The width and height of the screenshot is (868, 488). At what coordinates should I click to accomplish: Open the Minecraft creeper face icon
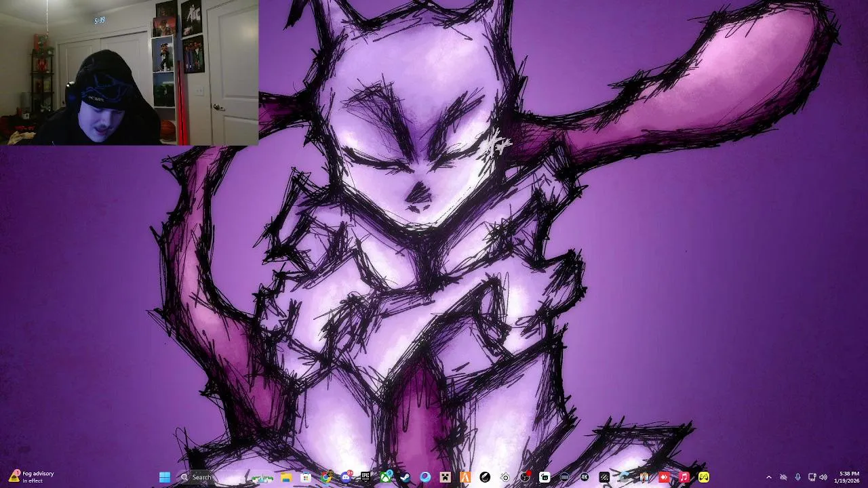click(445, 477)
